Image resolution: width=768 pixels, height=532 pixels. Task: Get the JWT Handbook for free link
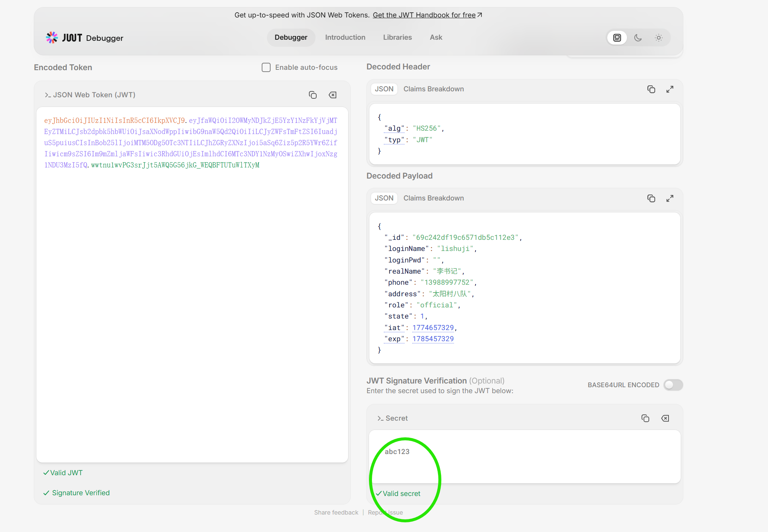[427, 15]
